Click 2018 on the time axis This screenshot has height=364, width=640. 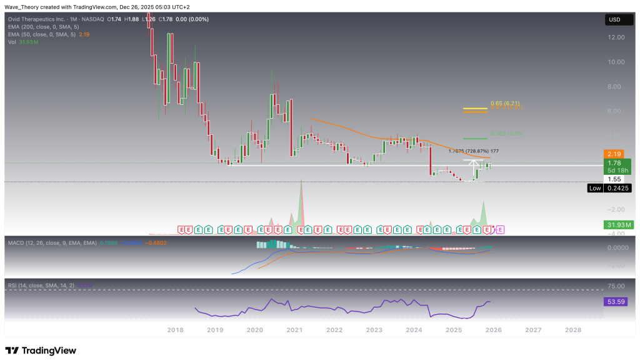(x=174, y=329)
